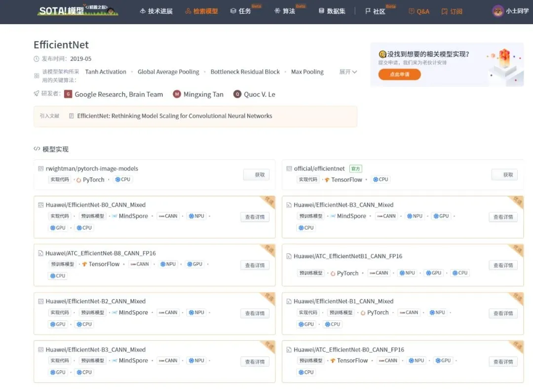View details of Huawei/EfficientNet-B0_CANN_Mixed
Image resolution: width=533 pixels, height=392 pixels.
[255, 217]
